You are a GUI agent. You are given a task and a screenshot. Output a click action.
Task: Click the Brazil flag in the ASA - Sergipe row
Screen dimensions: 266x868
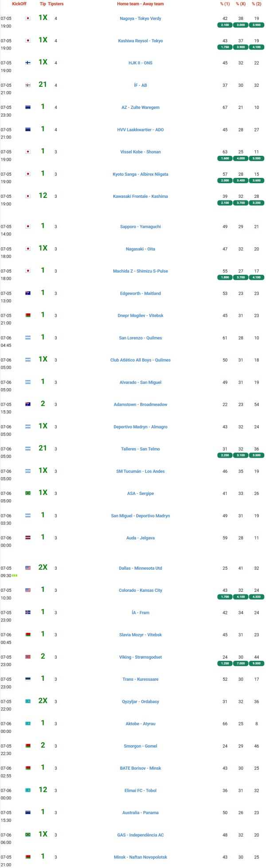pos(28,493)
